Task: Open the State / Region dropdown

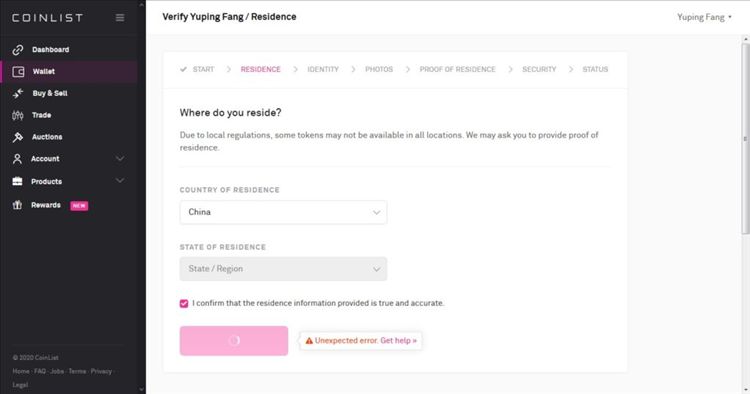Action: click(283, 269)
